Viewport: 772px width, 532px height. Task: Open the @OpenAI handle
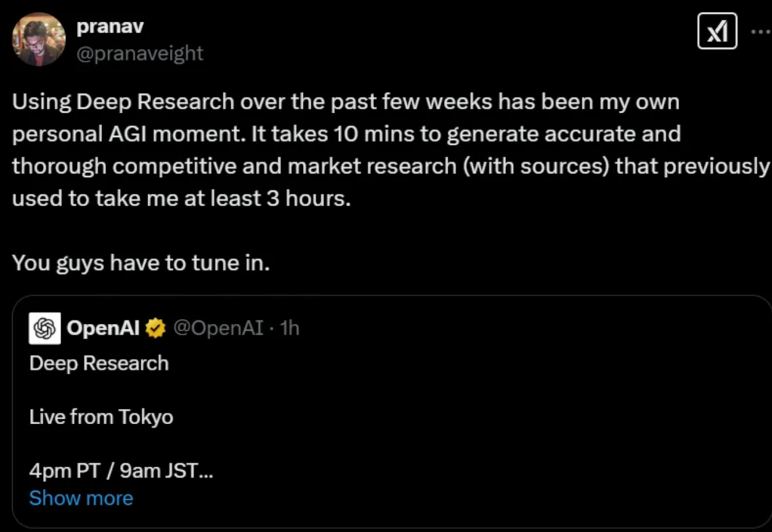click(x=218, y=328)
